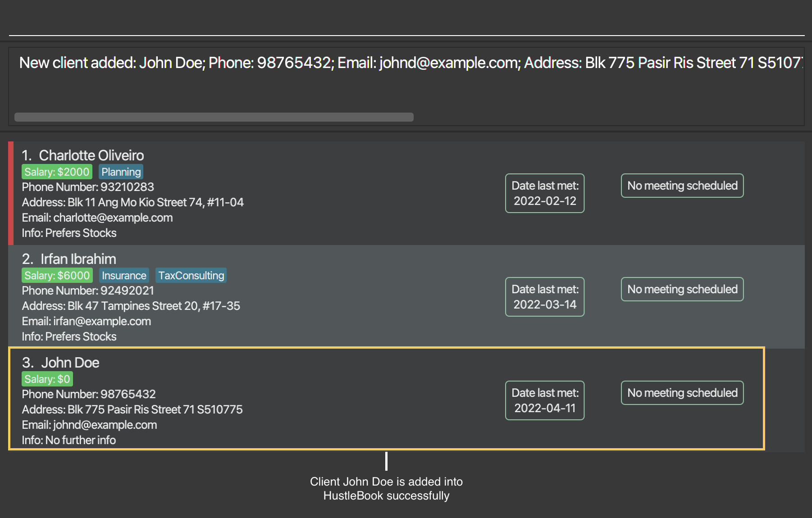Image resolution: width=812 pixels, height=518 pixels.
Task: Click Charlotte's No meeting scheduled box
Action: pos(682,186)
